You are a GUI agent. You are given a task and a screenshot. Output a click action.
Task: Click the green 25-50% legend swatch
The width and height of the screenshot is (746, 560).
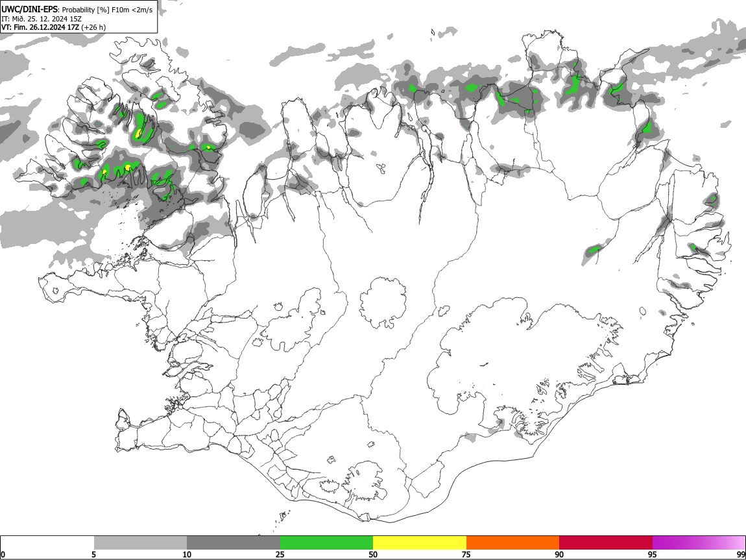[326, 542]
